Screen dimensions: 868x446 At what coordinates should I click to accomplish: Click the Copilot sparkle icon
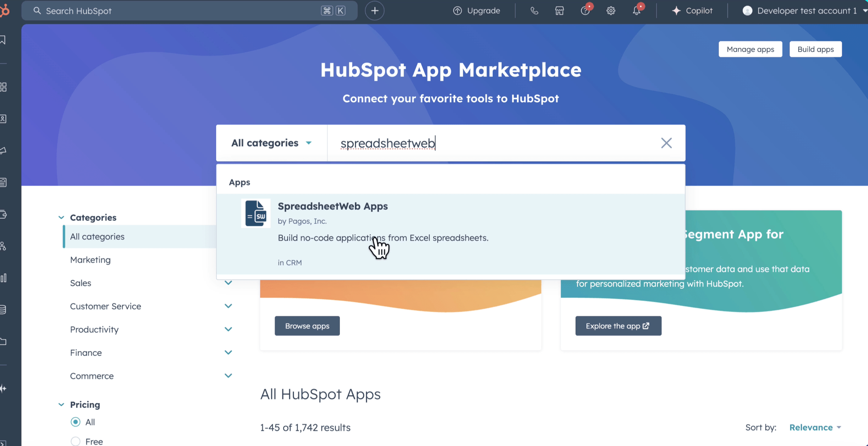(x=676, y=11)
